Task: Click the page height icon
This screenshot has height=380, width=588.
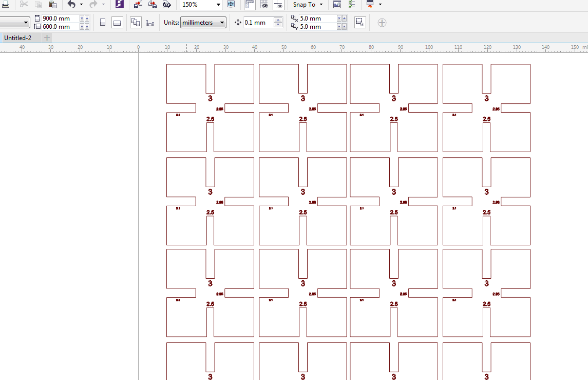Action: point(37,26)
